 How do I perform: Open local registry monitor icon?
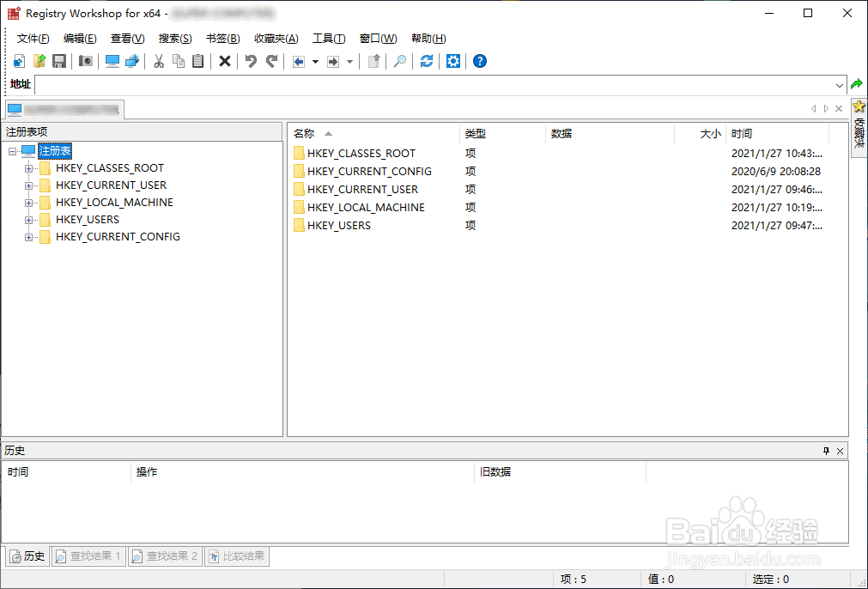point(112,61)
